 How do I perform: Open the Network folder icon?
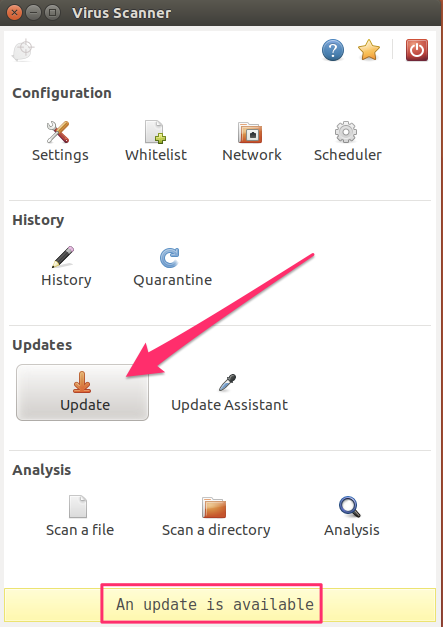click(250, 132)
